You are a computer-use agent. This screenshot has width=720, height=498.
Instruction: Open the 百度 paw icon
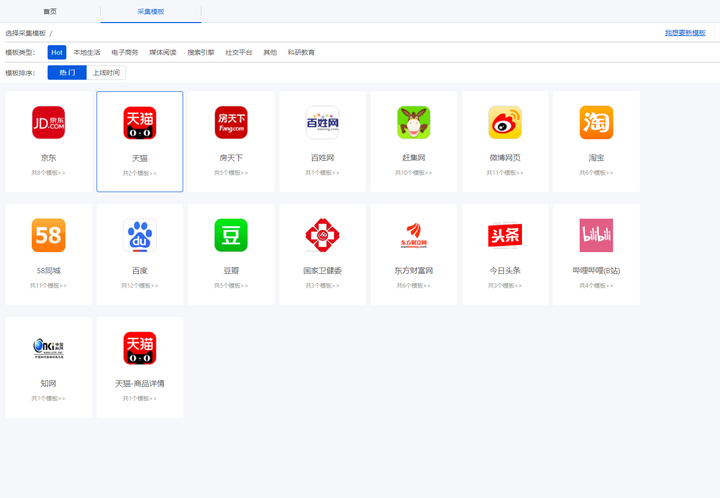pyautogui.click(x=140, y=235)
